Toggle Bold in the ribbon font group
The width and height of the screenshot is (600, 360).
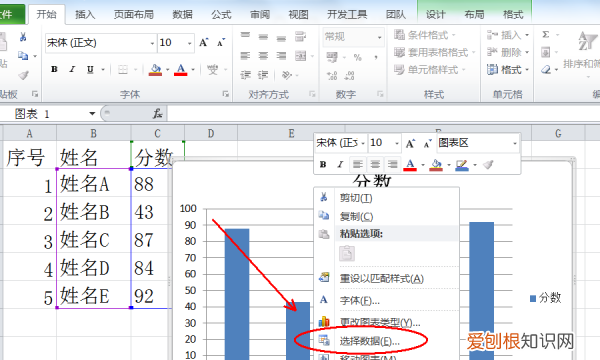coord(54,69)
